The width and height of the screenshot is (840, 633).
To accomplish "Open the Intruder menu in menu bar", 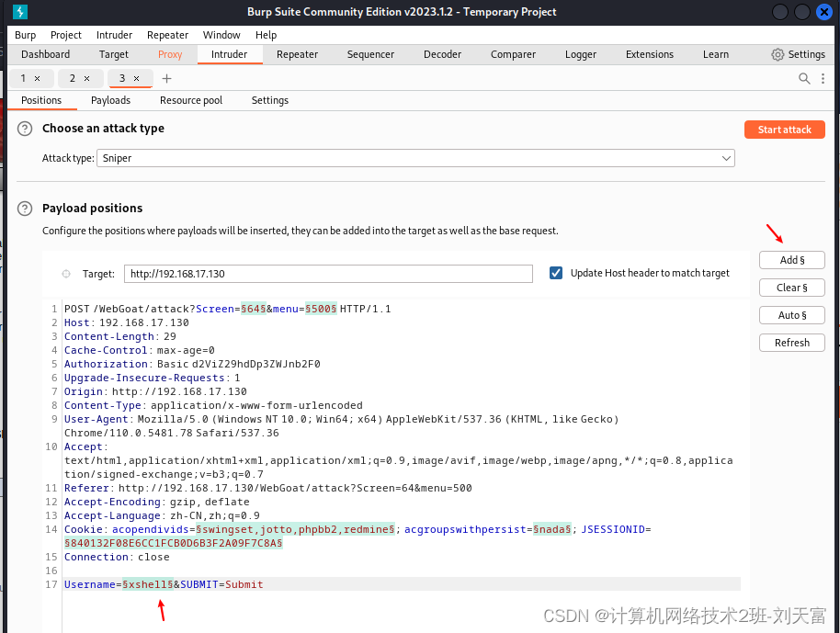I will pos(114,35).
